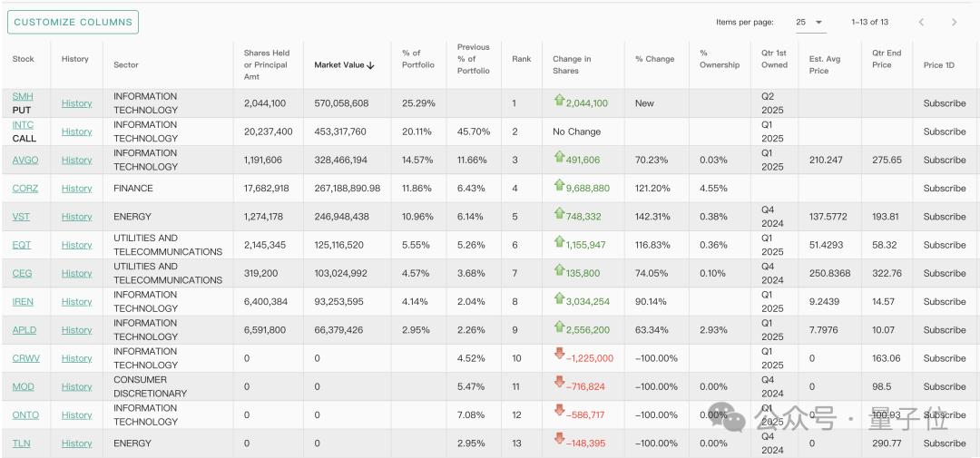Click the green up arrow in AVGO row
This screenshot has height=458, width=980.
(559, 156)
